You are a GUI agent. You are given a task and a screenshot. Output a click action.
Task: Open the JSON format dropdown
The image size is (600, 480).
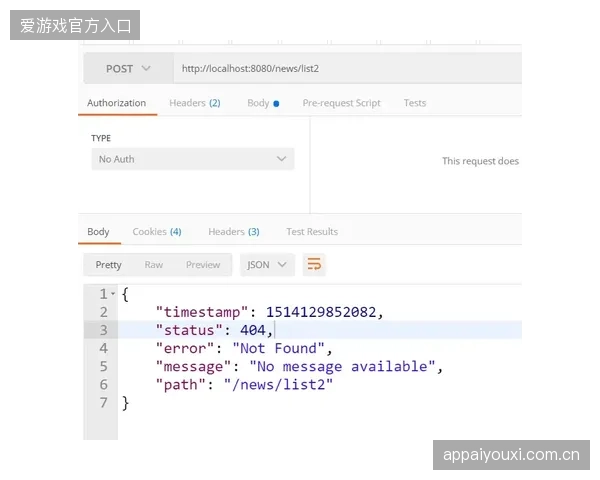point(267,264)
